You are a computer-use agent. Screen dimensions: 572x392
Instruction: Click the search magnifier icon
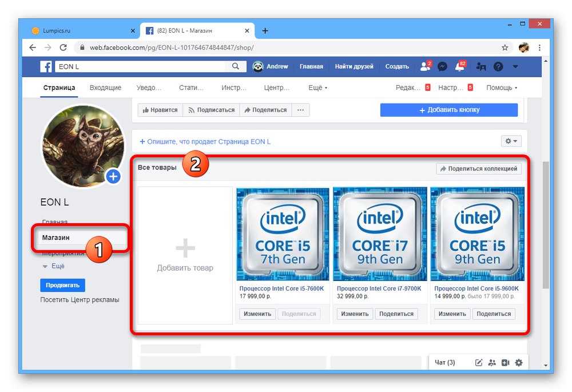click(236, 66)
